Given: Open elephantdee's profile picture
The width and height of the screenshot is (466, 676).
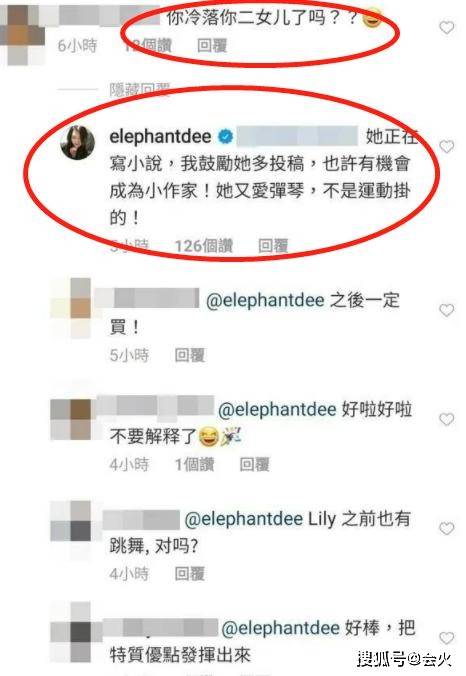Looking at the screenshot, I should point(78,142).
